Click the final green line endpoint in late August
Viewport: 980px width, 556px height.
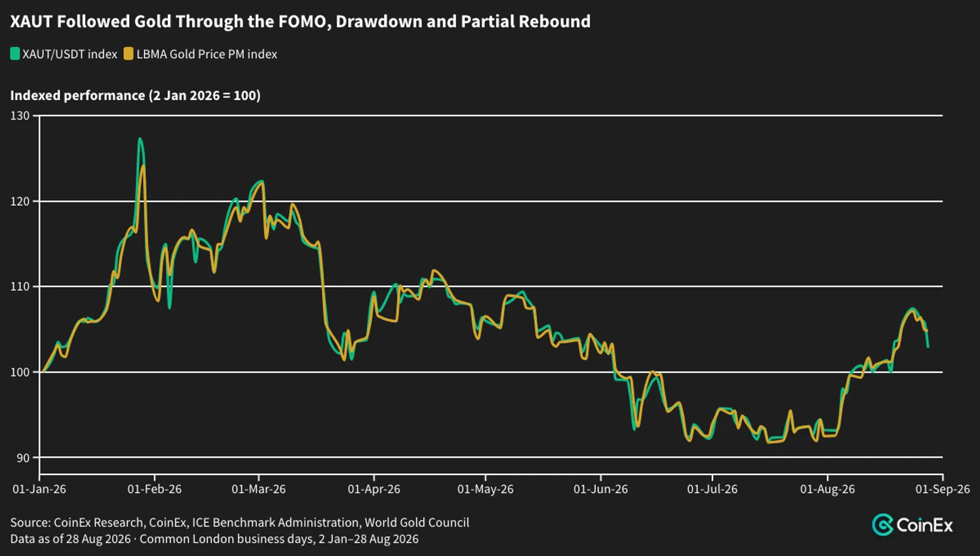pos(928,347)
